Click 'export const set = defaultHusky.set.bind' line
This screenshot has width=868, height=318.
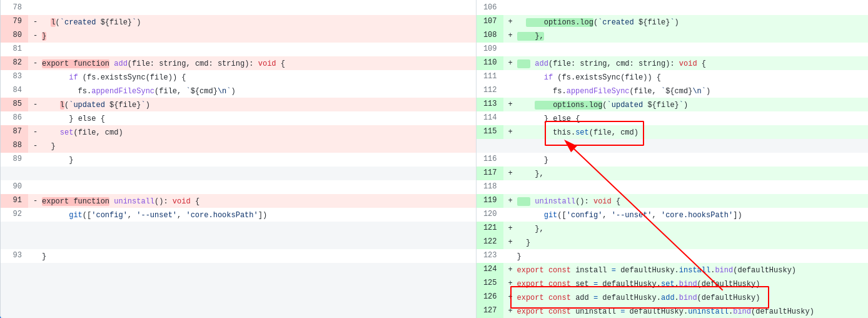pos(638,284)
